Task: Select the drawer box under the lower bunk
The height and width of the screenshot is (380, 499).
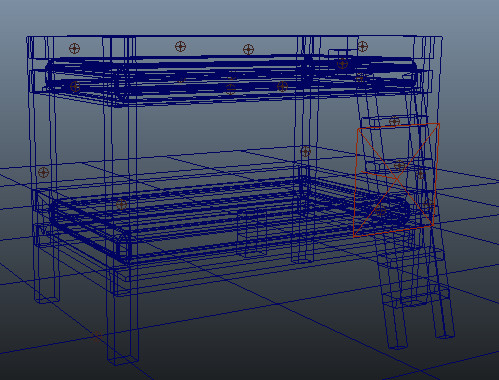Action: click(x=252, y=233)
